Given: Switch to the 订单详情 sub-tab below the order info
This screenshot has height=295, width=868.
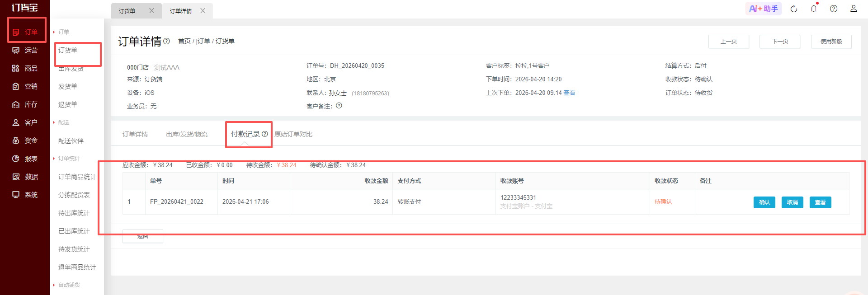Looking at the screenshot, I should tap(135, 134).
